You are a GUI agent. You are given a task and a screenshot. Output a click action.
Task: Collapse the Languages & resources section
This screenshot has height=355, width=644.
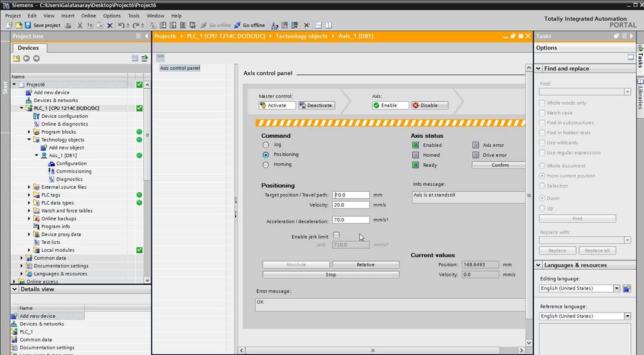pos(539,265)
